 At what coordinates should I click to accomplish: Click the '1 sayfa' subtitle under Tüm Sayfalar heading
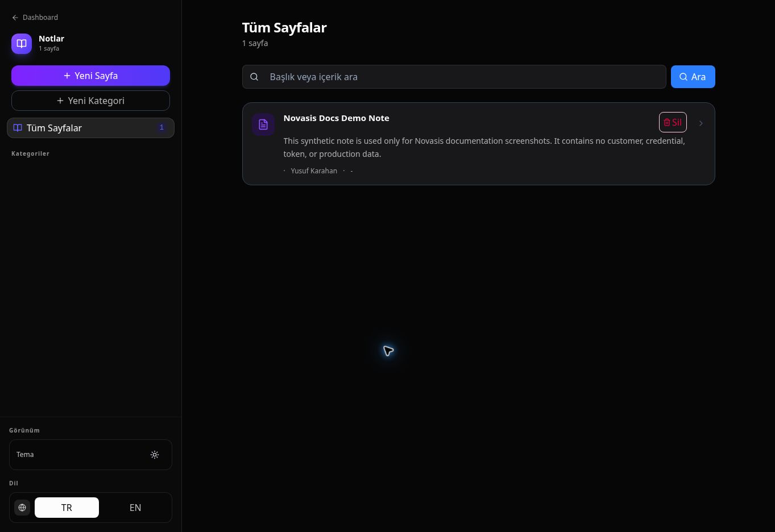pyautogui.click(x=255, y=43)
